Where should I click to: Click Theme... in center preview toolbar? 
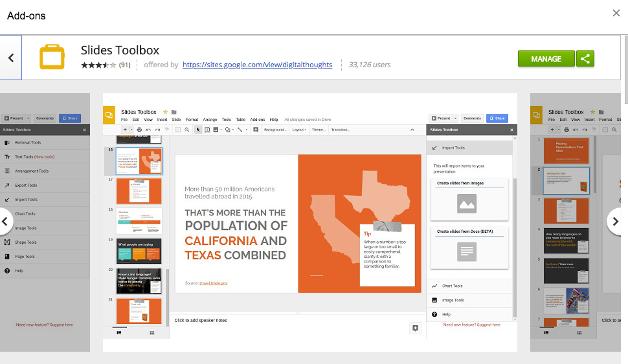319,129
